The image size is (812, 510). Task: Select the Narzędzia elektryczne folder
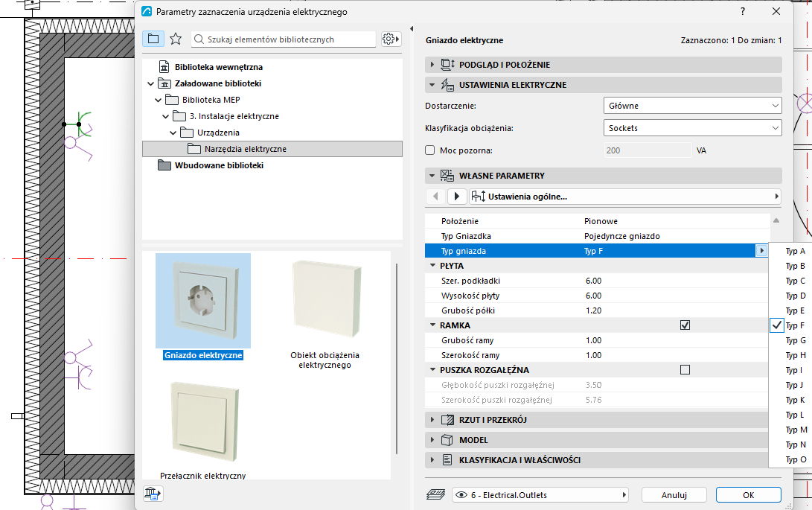(x=272, y=149)
